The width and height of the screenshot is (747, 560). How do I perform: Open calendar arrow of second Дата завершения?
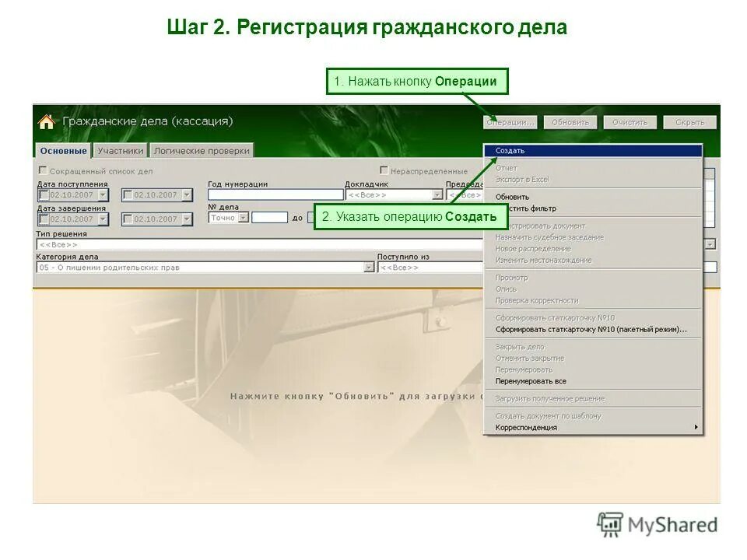[x=187, y=219]
